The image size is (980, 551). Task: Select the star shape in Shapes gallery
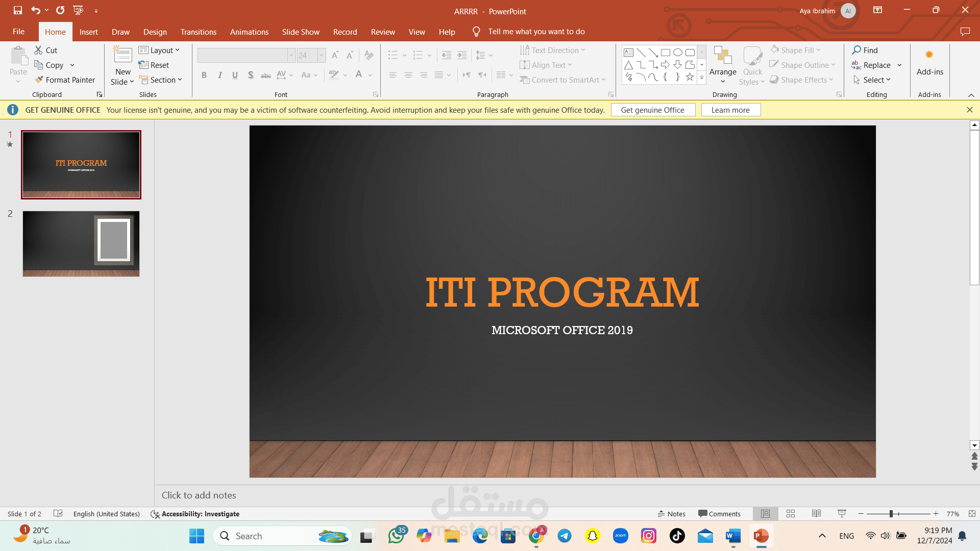click(690, 77)
